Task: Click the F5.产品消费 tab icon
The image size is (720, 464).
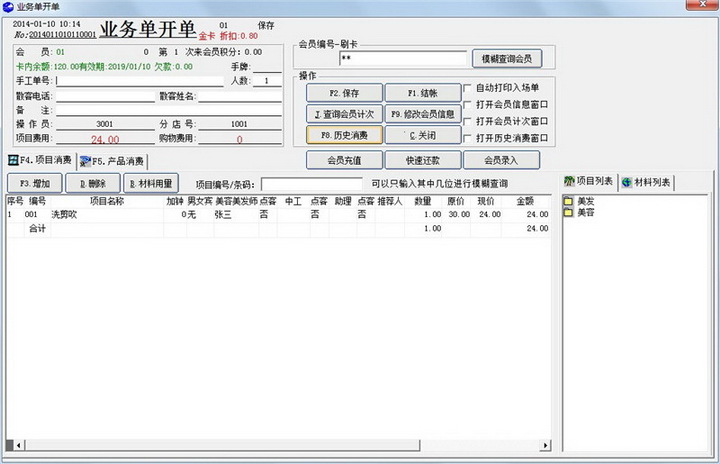Action: point(86,160)
